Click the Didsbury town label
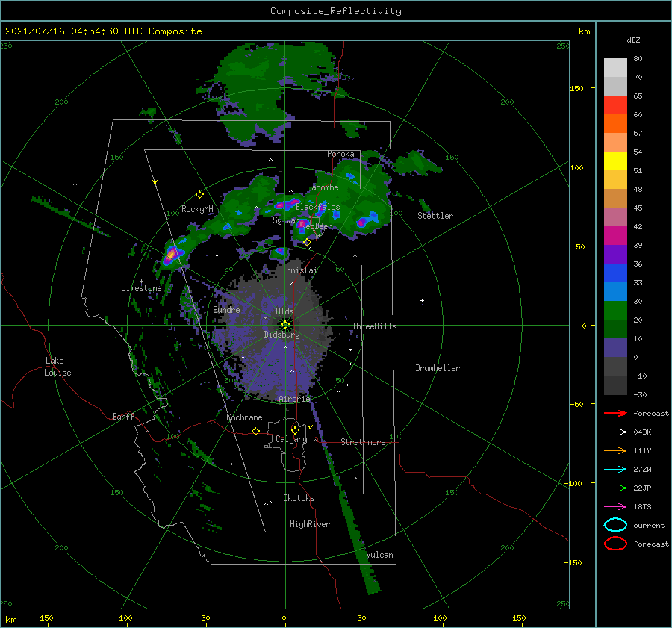This screenshot has width=672, height=628. pos(281,335)
